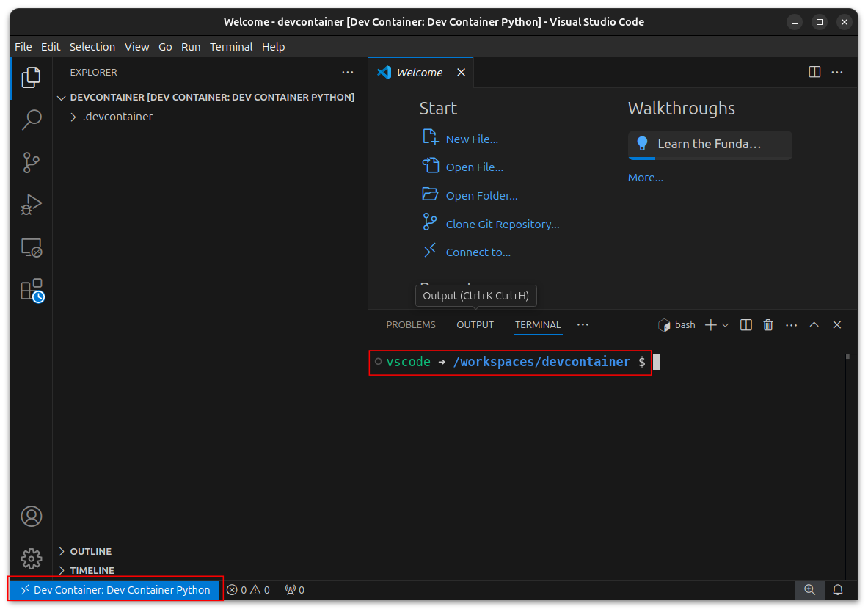Create a new terminal with plus icon
This screenshot has height=612, width=868.
[711, 325]
